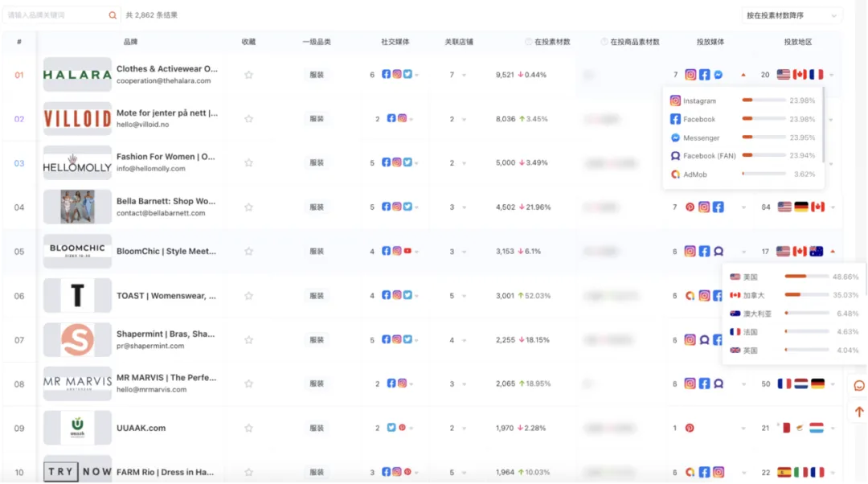Click Instagram share bar in media popup
Screen dimensions: 868x484
[764, 100]
